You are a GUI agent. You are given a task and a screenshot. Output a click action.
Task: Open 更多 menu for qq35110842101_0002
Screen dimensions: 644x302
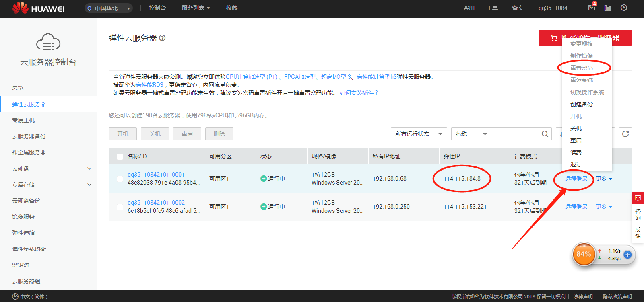click(604, 207)
